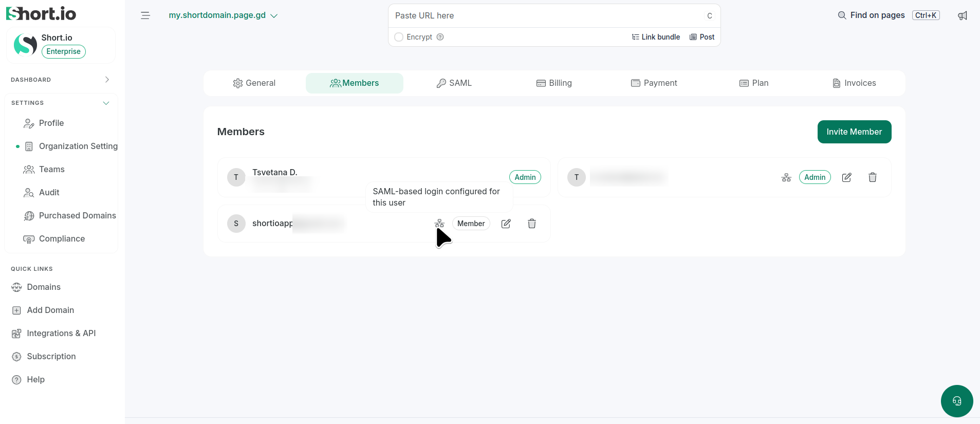Open Link bundle option
The height and width of the screenshot is (424, 980).
(656, 37)
